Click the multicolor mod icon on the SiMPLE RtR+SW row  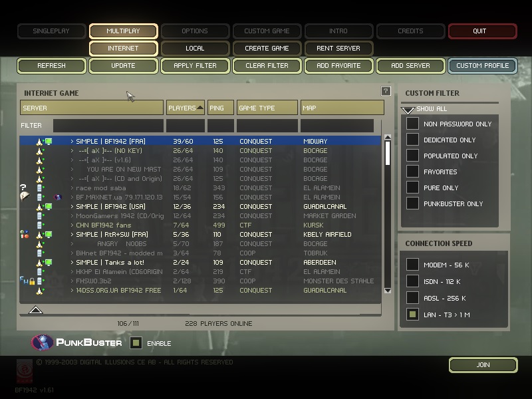25,234
